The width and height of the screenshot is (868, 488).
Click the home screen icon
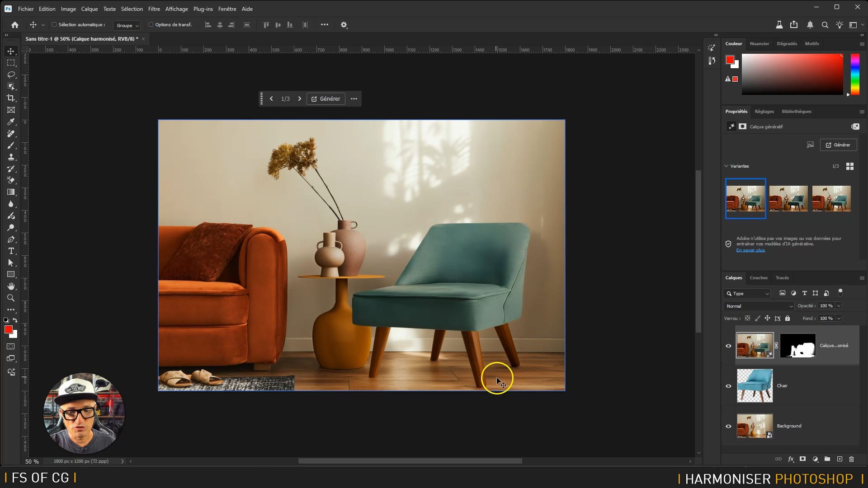15,25
